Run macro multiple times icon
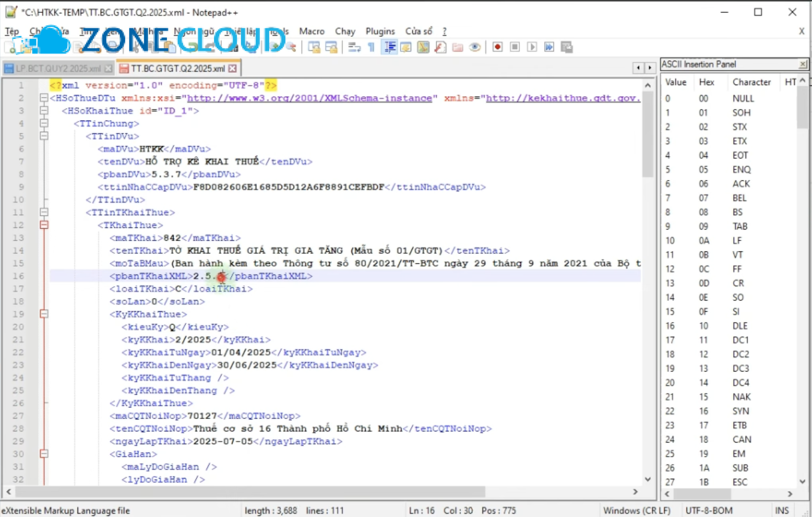Viewport: 812px width, 517px height. coord(549,47)
